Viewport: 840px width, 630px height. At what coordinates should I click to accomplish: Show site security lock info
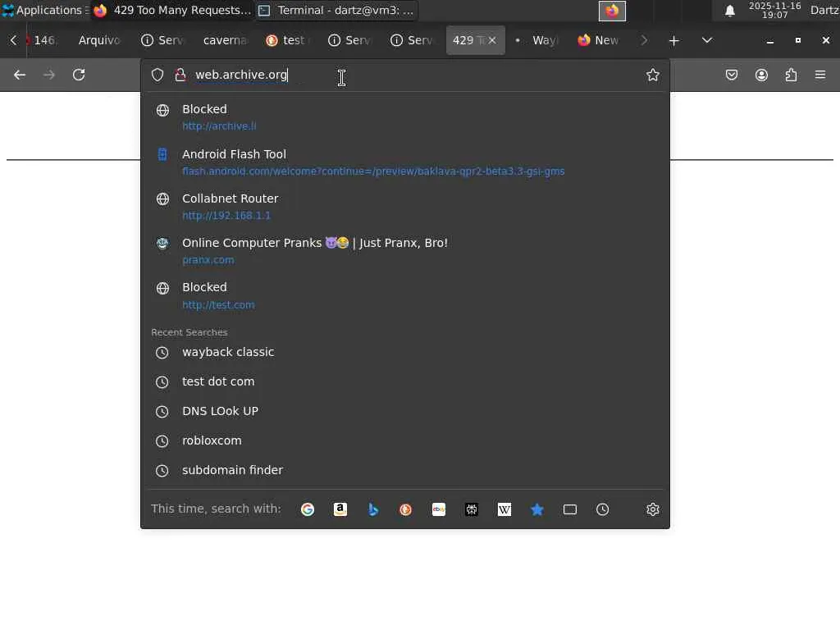coord(180,75)
